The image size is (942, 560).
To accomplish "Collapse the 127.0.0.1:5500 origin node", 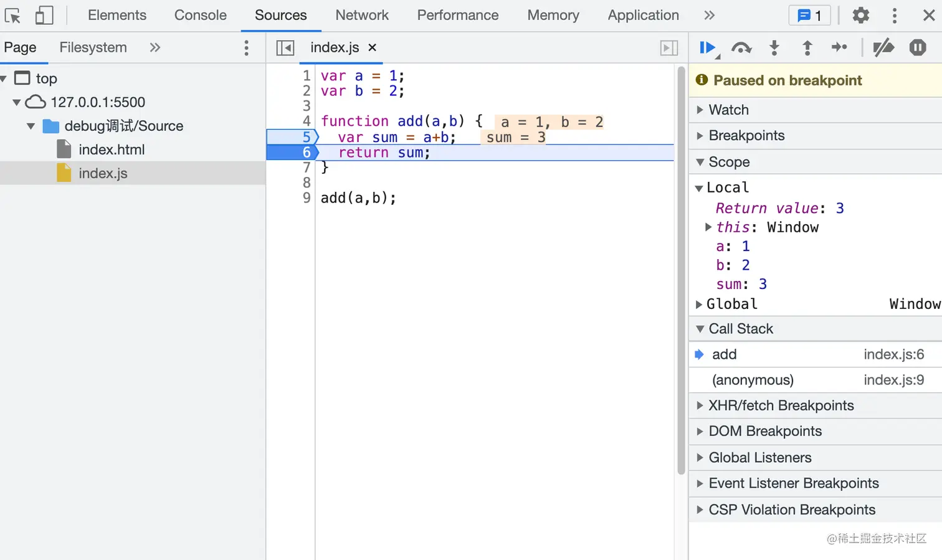I will pyautogui.click(x=16, y=102).
